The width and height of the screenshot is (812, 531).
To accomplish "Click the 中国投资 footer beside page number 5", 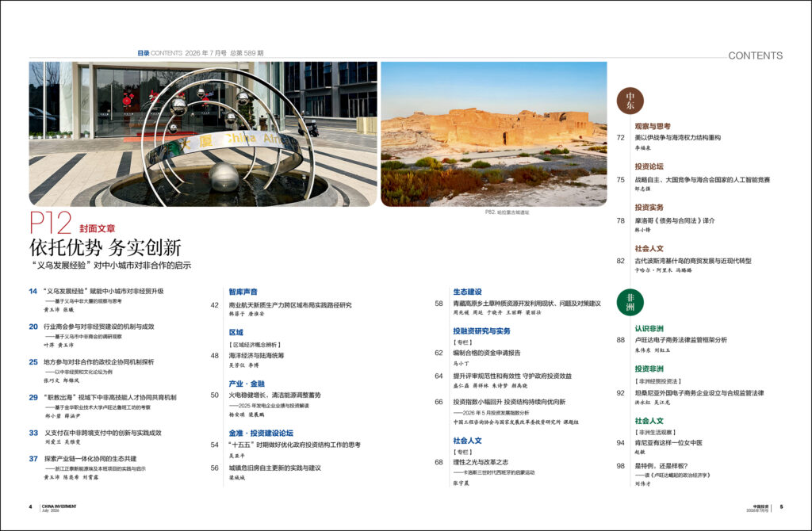I will pyautogui.click(x=760, y=506).
